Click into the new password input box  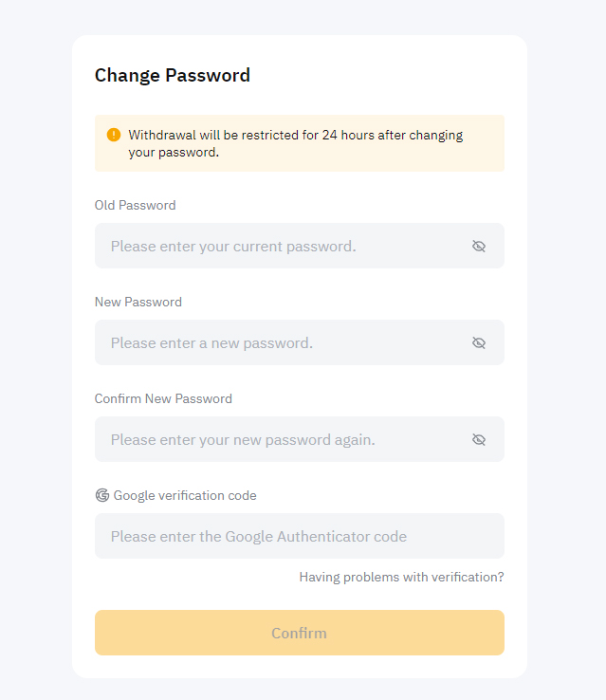[x=300, y=342]
